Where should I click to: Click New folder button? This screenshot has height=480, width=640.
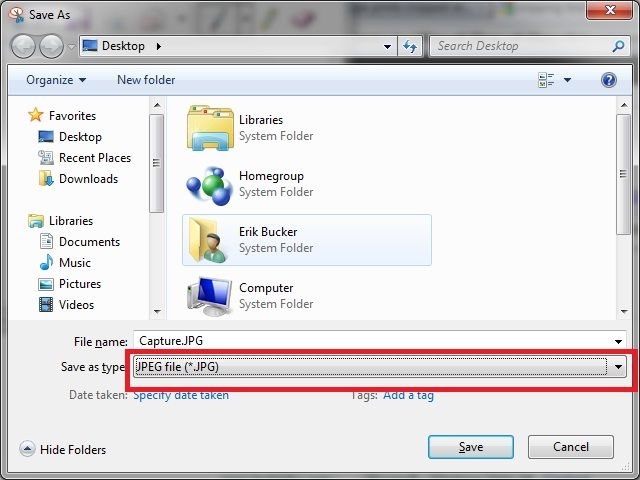146,80
